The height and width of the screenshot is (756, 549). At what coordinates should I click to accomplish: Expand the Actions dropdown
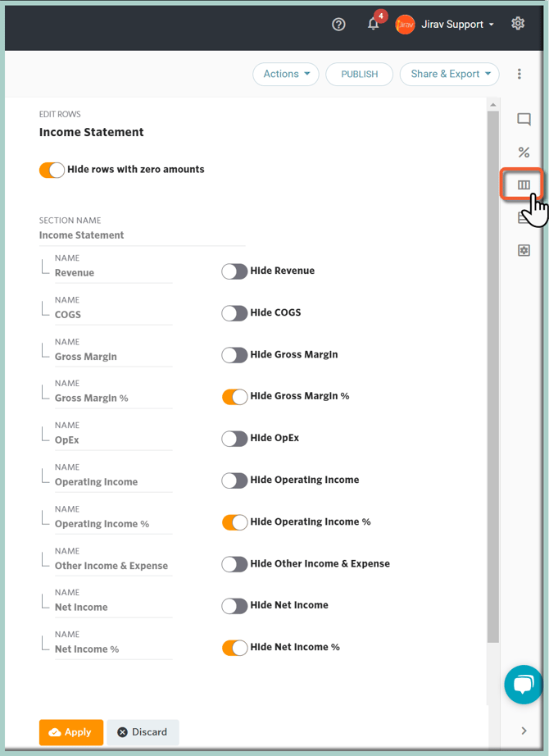pos(286,74)
